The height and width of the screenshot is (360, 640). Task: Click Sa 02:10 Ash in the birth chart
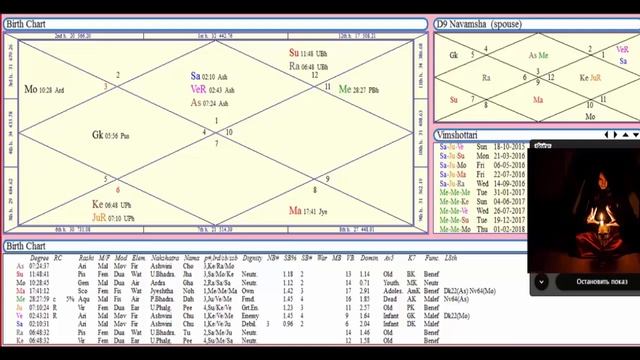coord(209,76)
